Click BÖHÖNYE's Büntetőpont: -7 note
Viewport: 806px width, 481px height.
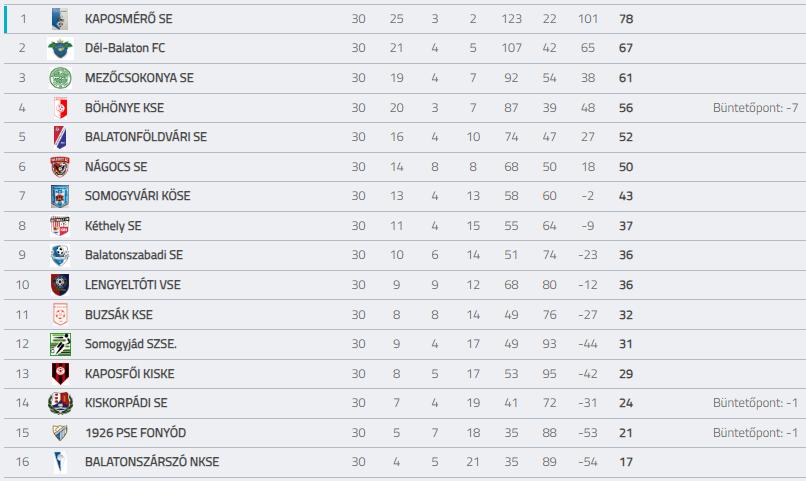[755, 108]
